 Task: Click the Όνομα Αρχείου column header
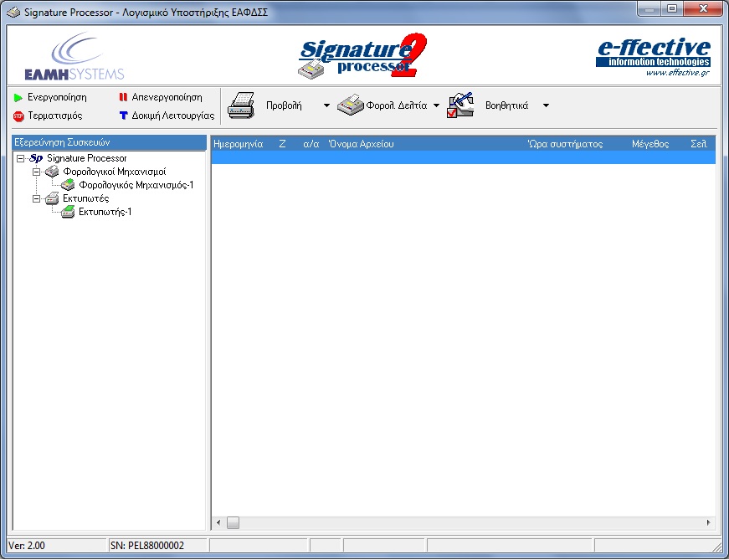click(362, 144)
